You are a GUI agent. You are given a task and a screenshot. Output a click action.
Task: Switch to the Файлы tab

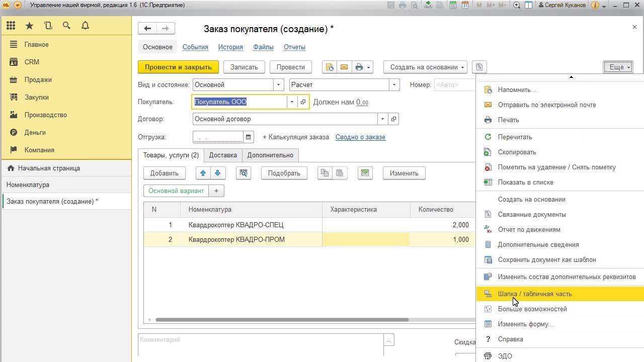[263, 47]
